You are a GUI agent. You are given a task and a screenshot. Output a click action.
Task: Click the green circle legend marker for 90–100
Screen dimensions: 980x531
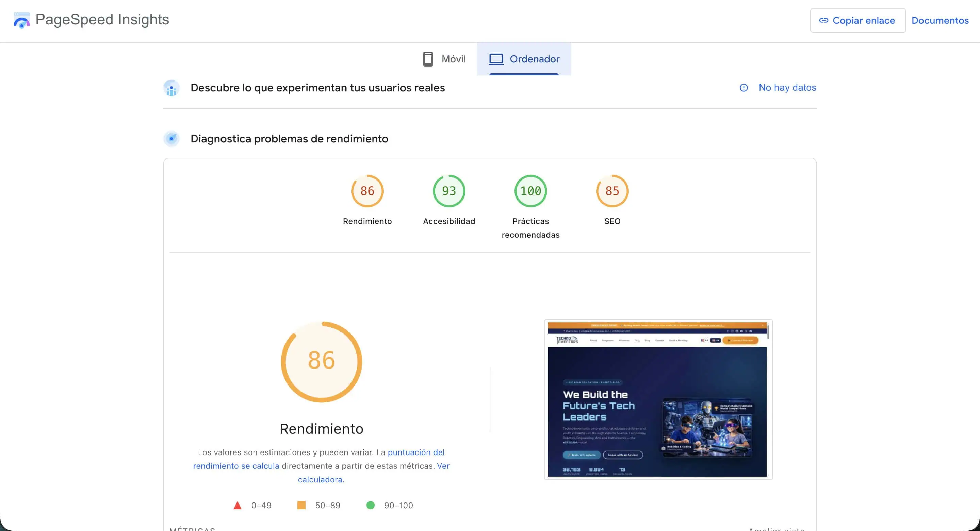coord(371,505)
